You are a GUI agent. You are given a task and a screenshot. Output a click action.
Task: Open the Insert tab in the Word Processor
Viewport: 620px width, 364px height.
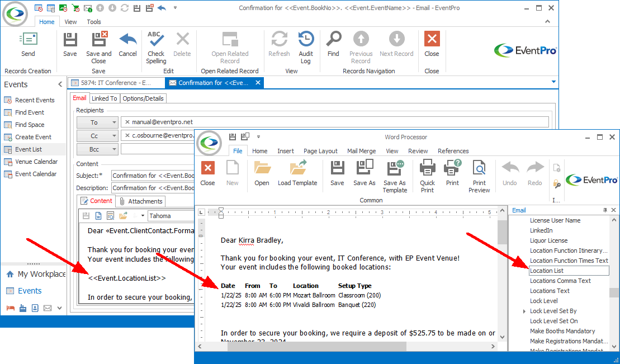(286, 151)
